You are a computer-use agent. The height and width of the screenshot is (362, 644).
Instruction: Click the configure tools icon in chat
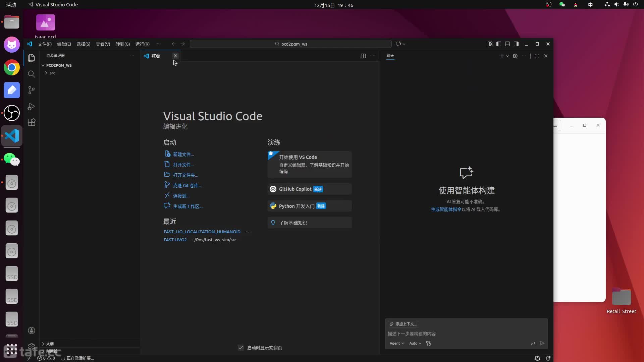tap(428, 343)
